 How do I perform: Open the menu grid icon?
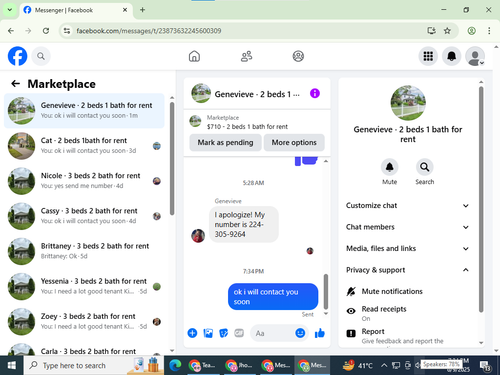pyautogui.click(x=428, y=56)
